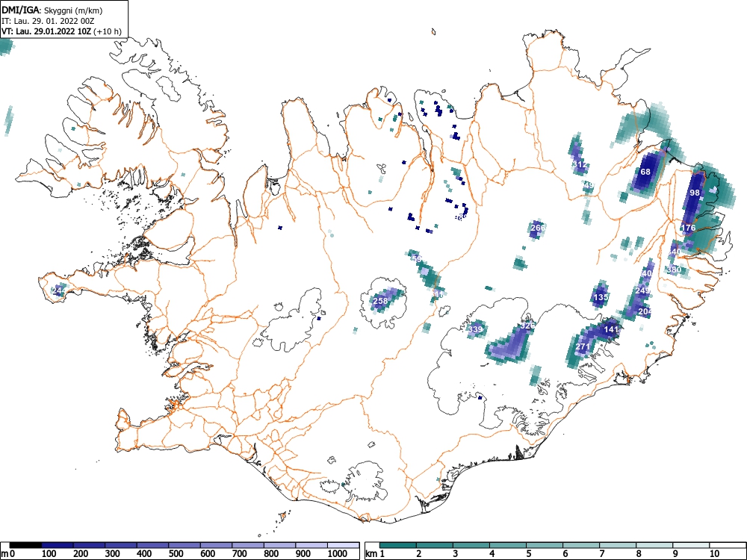
Task: Click the 'km' unit label in the legend
Action: coord(371,554)
